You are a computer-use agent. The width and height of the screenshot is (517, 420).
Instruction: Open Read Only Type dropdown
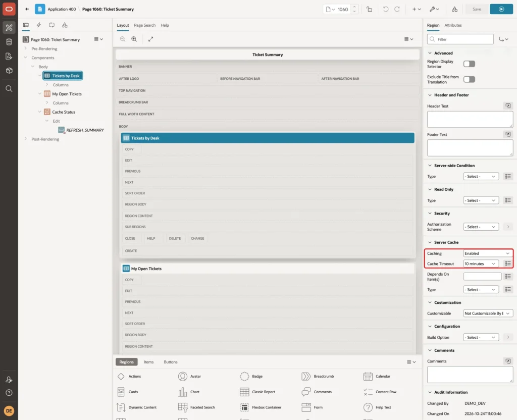point(481,200)
